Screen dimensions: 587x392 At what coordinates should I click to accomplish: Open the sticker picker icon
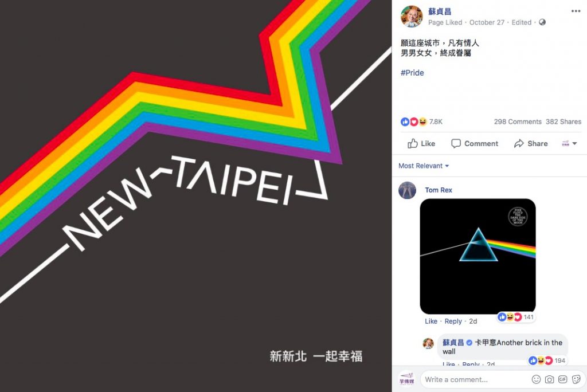pyautogui.click(x=576, y=379)
